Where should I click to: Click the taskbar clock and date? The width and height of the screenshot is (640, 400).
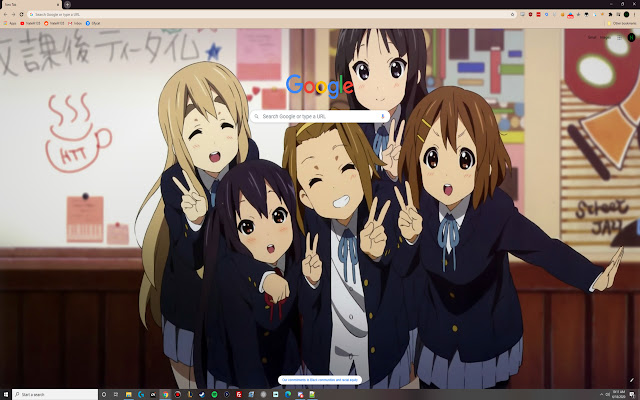pos(619,394)
